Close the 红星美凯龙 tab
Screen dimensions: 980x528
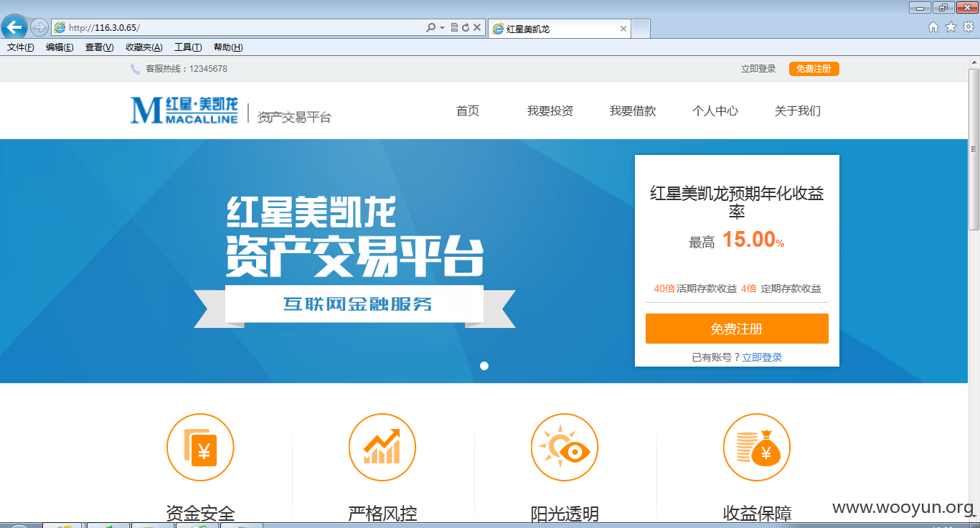click(623, 29)
